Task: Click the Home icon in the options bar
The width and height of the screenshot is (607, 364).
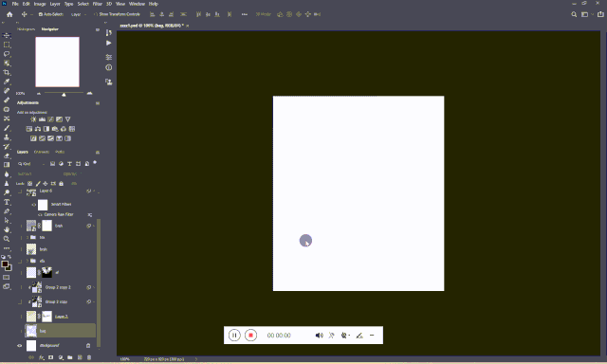Action: 9,14
